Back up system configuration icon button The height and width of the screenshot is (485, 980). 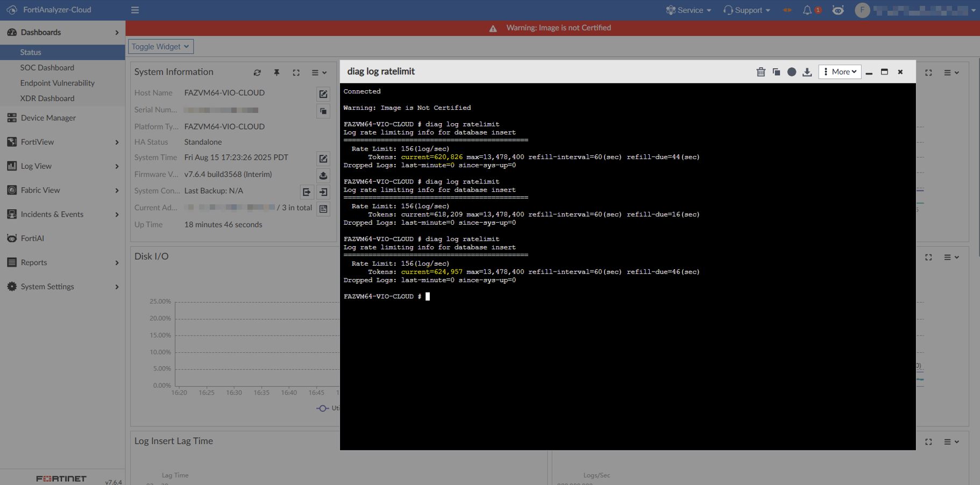coord(307,192)
